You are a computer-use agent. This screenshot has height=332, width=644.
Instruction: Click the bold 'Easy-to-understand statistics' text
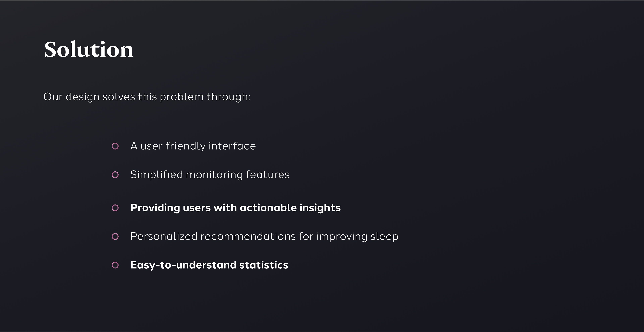(x=209, y=265)
